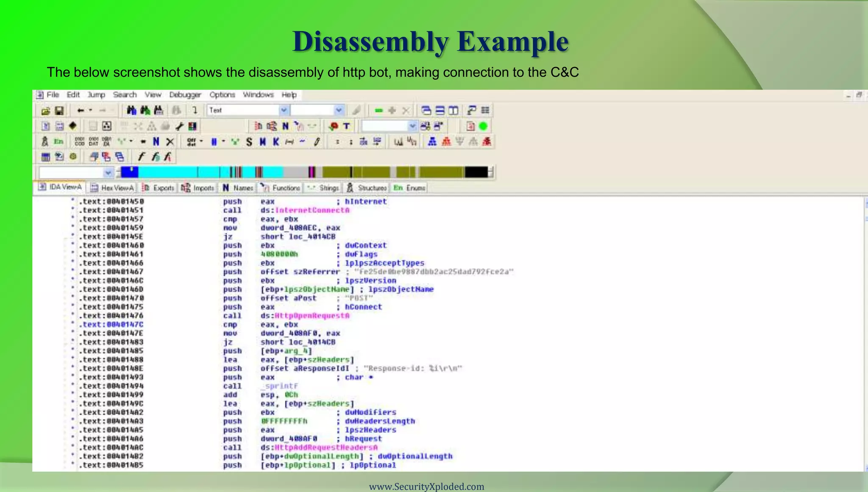Switch to the IDA View-A tab
The width and height of the screenshot is (868, 492).
[x=60, y=187]
